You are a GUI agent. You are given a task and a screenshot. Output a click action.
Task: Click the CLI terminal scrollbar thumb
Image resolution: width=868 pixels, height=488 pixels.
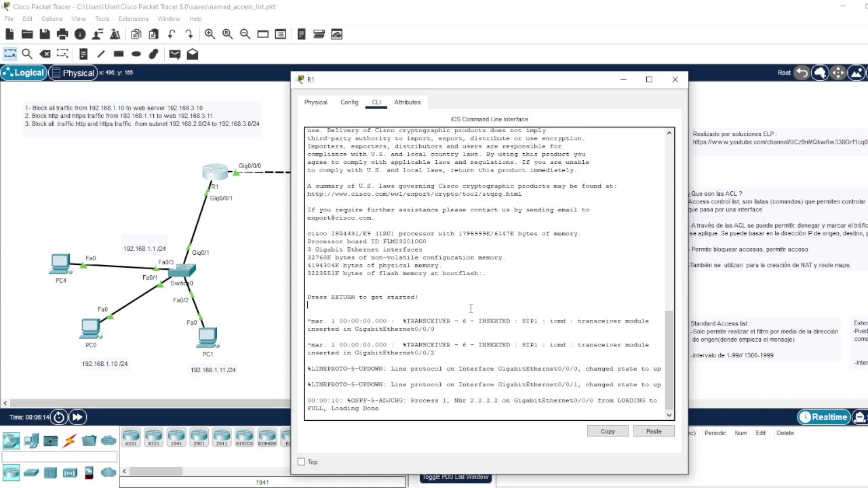tap(669, 359)
